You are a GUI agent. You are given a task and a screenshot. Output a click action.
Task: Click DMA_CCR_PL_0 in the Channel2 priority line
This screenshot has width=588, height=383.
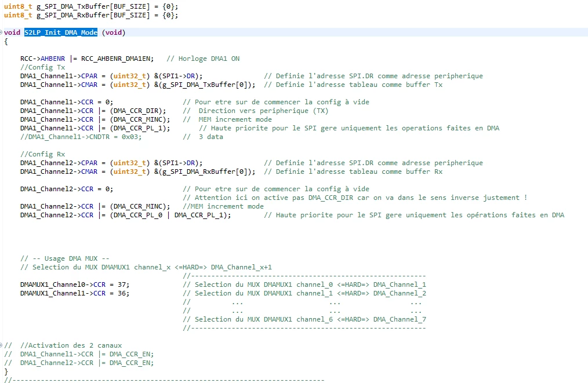137,215
